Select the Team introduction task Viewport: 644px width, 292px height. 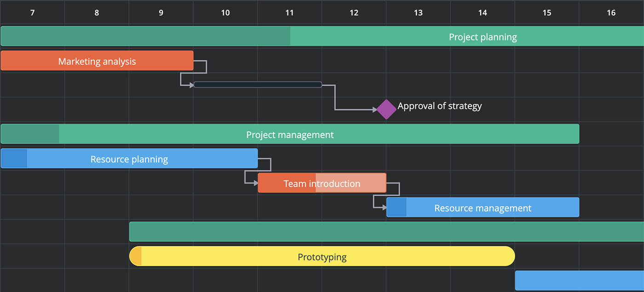322,183
